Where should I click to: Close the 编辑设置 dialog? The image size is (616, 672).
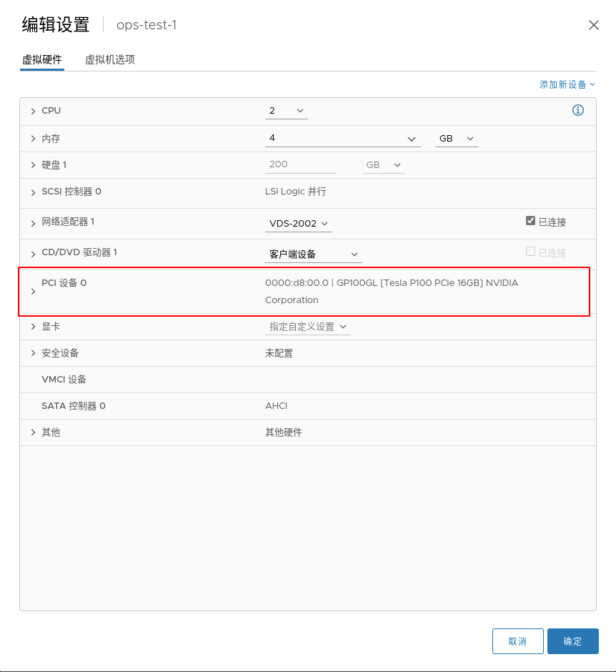pos(593,24)
